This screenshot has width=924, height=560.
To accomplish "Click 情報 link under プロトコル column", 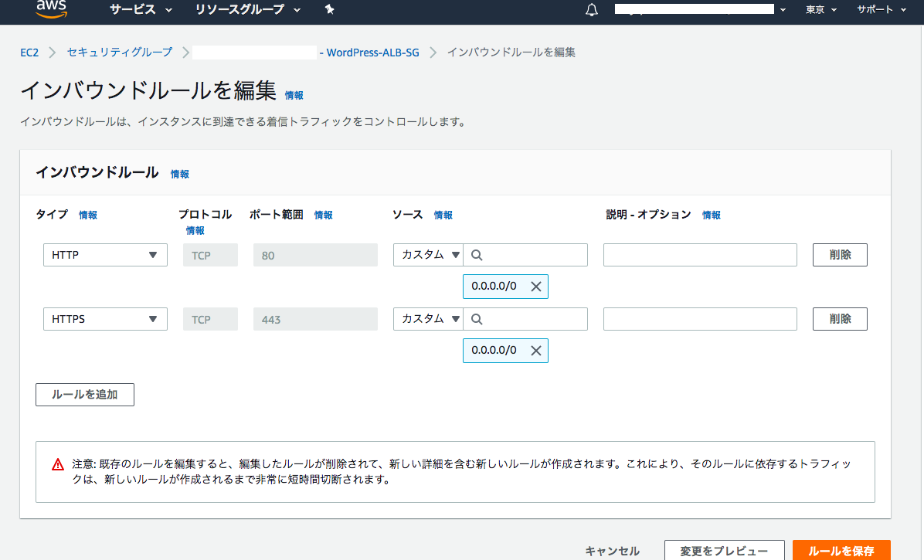I will 195,231.
